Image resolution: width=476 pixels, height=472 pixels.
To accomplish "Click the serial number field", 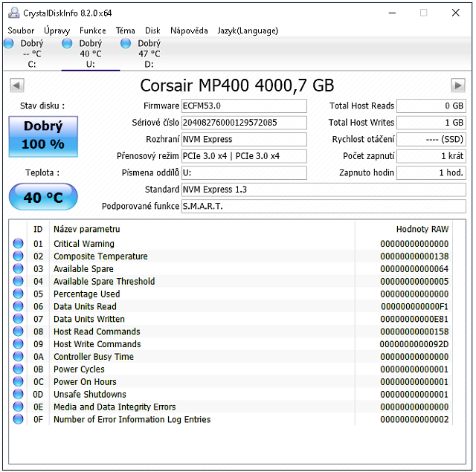I will [244, 123].
